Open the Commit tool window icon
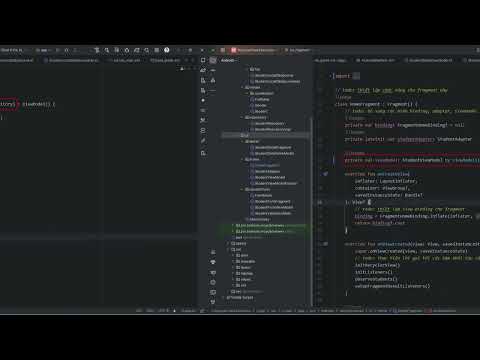 pos(203,70)
